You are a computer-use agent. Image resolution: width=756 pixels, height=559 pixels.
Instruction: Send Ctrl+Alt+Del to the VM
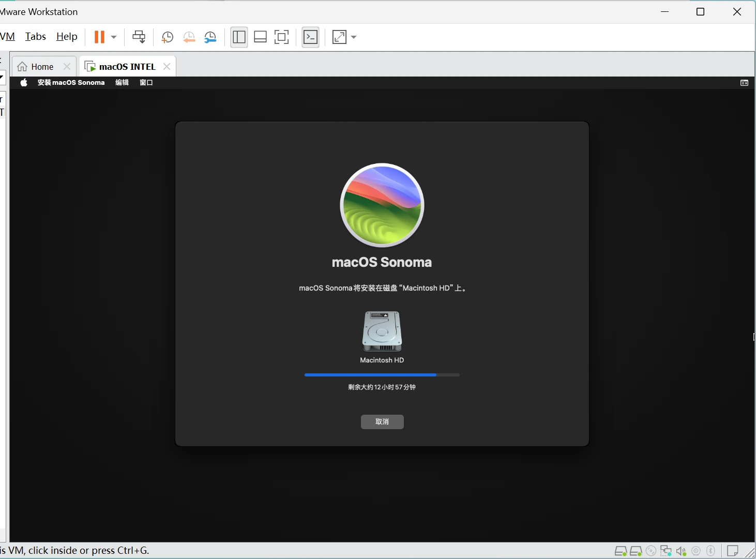139,37
